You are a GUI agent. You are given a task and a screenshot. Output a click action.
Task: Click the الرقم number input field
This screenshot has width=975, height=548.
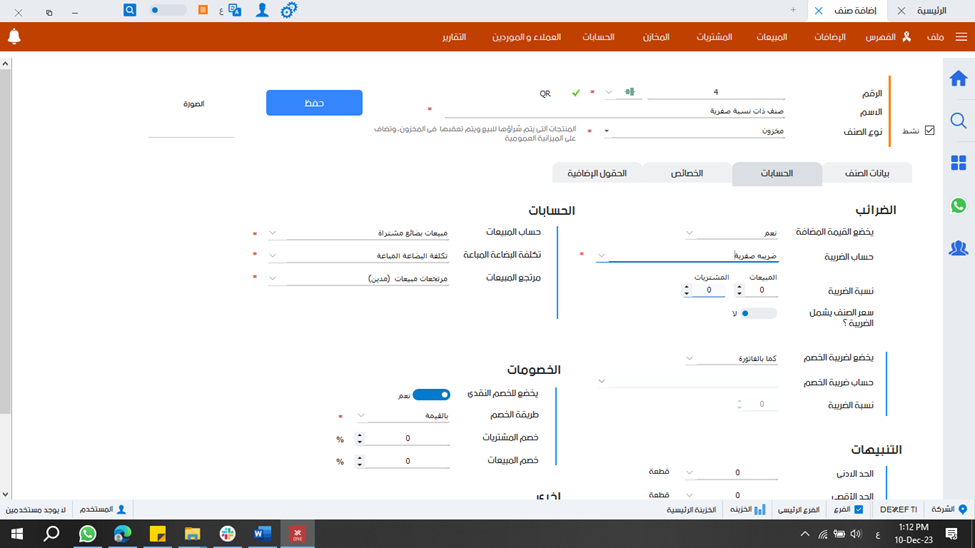click(716, 92)
